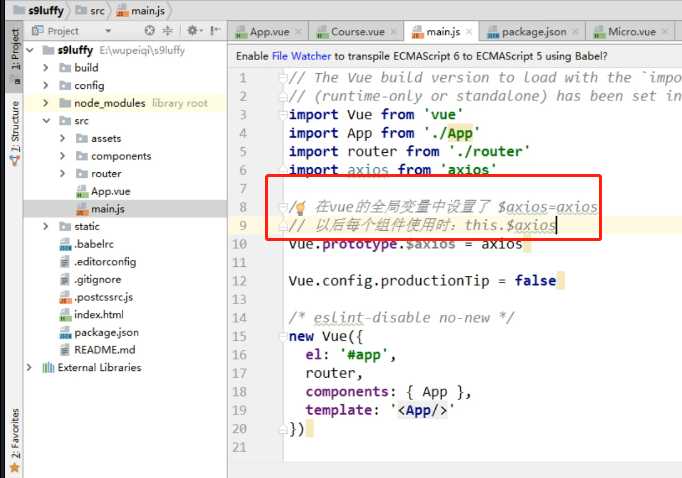Select the static folder in tree
682x478 pixels.
tap(87, 226)
